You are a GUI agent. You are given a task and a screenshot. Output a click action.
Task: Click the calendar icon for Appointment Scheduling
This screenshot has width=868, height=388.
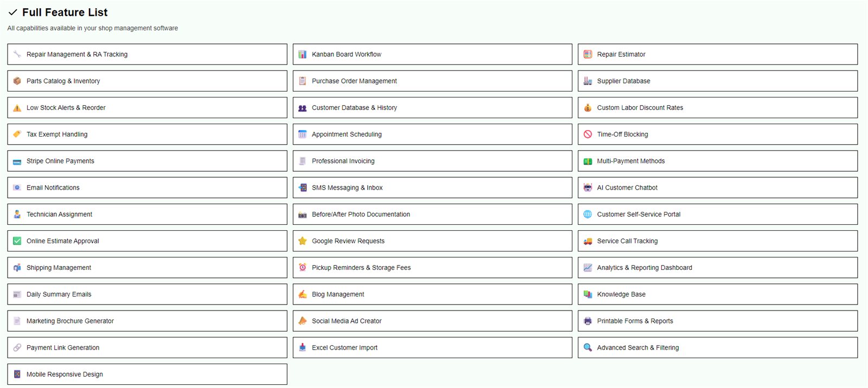(303, 134)
